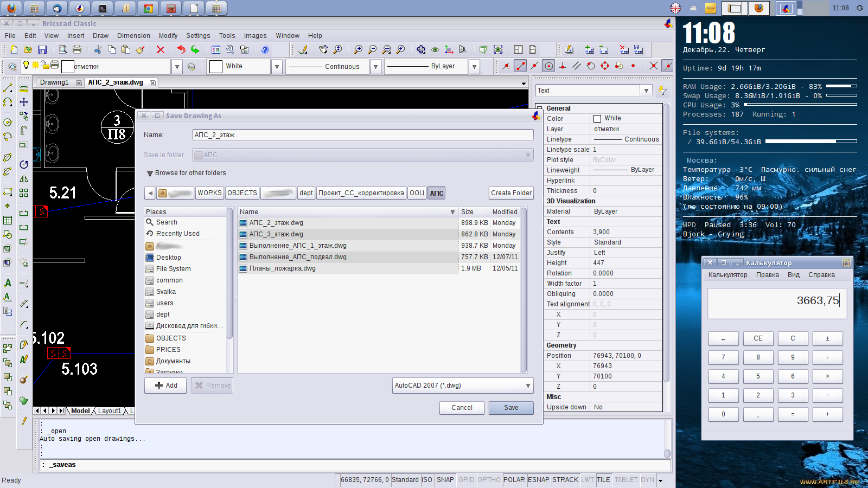The image size is (868, 488).
Task: Select the Text 'A' tool in left toolbar
Action: tap(8, 282)
